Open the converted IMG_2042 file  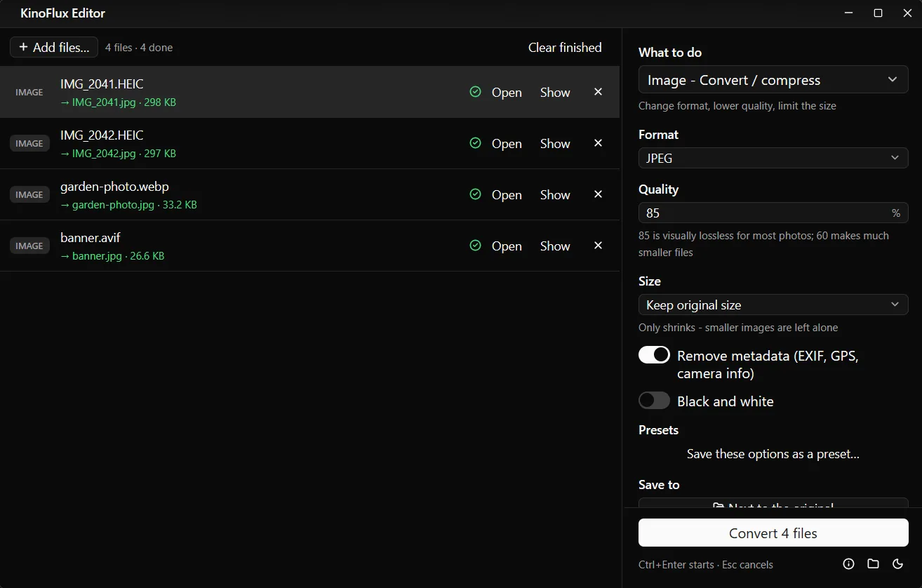[x=507, y=143]
